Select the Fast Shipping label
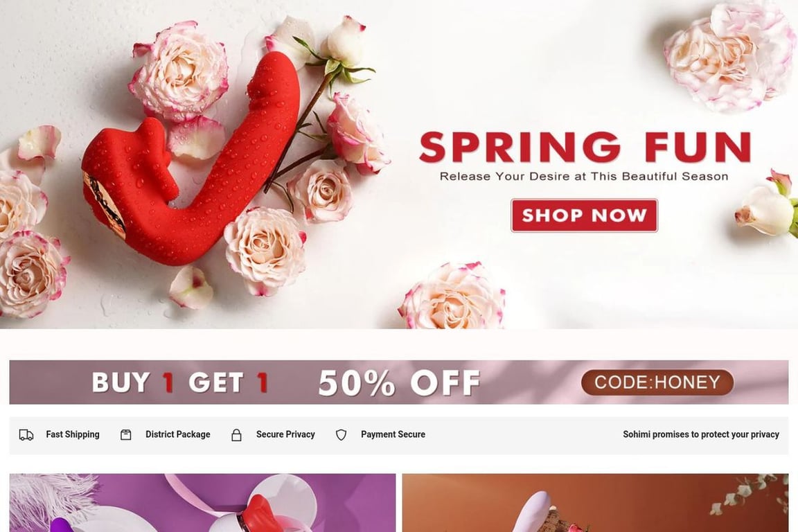 click(x=73, y=434)
